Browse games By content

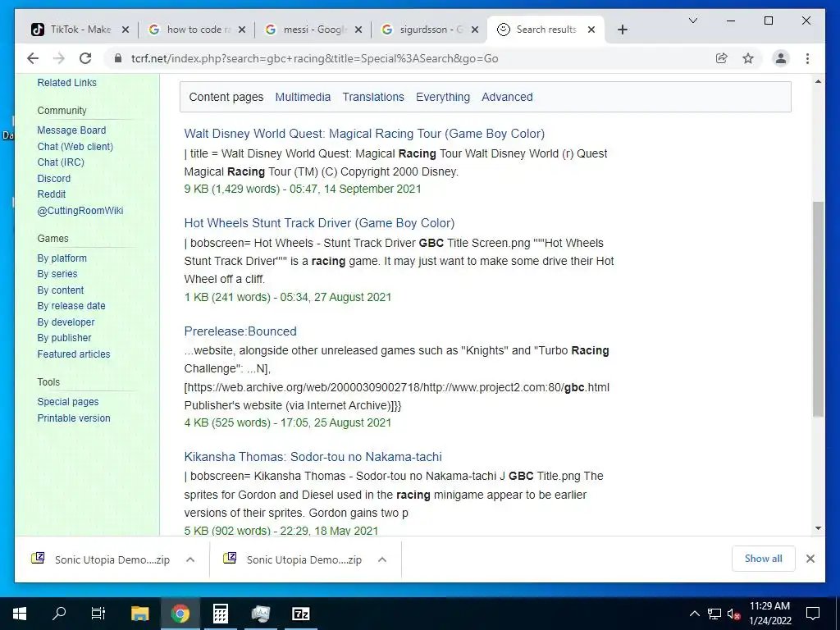tap(61, 290)
